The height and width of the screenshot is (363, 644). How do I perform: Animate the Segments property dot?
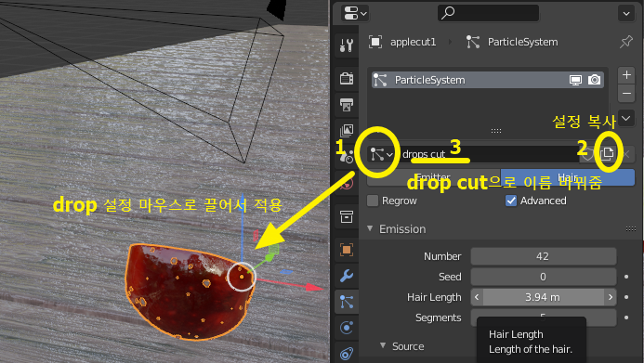pos(626,318)
